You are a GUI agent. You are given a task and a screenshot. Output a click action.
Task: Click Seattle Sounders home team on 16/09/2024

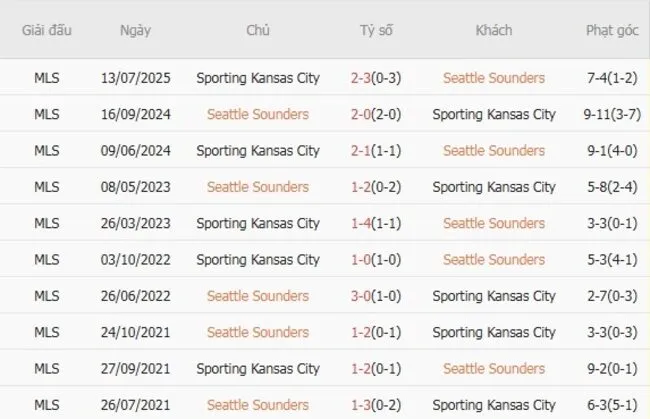[x=258, y=114]
